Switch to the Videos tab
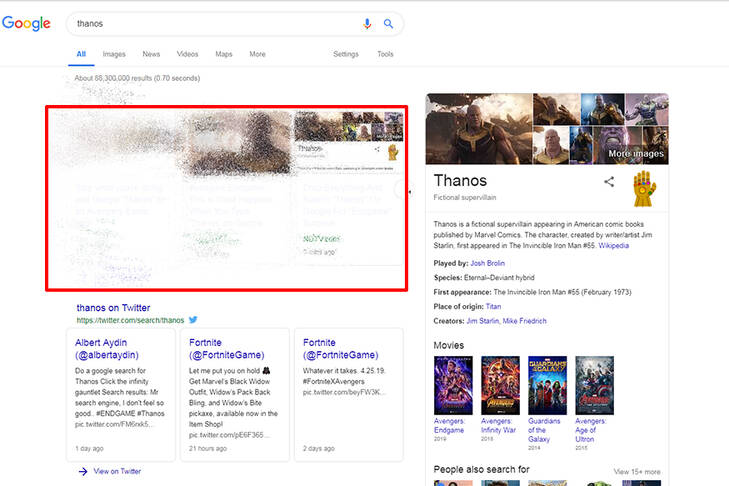 (x=187, y=54)
